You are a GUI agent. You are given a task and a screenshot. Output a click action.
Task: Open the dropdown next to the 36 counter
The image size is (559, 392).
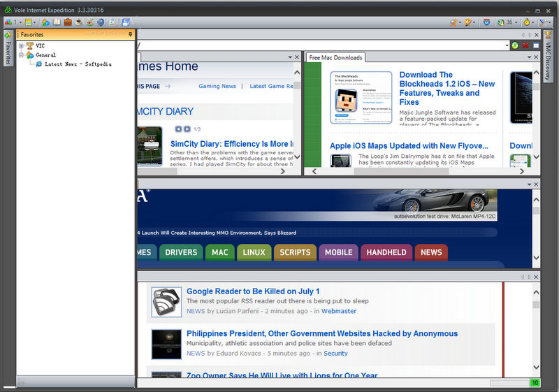coord(516,22)
